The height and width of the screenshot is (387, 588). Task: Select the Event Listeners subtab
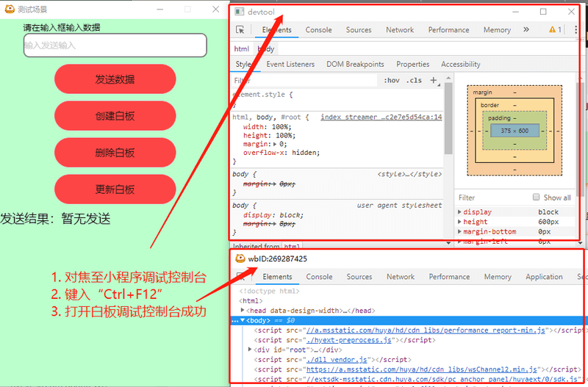[x=290, y=65]
